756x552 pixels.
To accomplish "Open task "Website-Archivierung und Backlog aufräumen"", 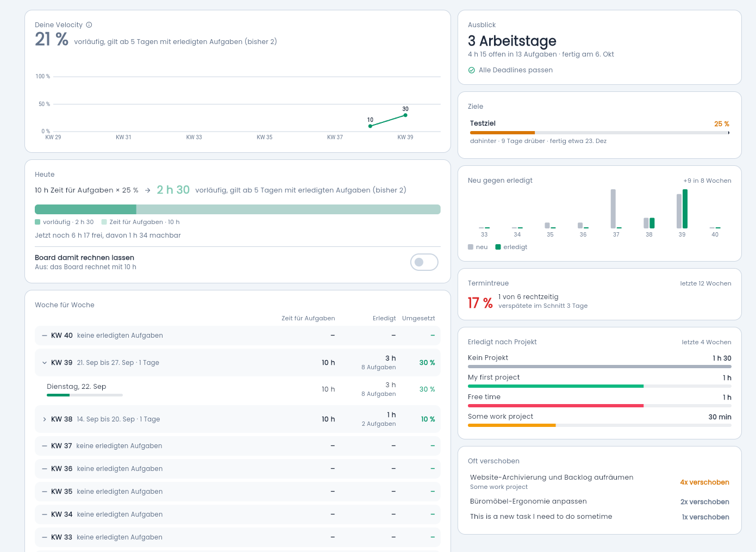I will click(552, 477).
